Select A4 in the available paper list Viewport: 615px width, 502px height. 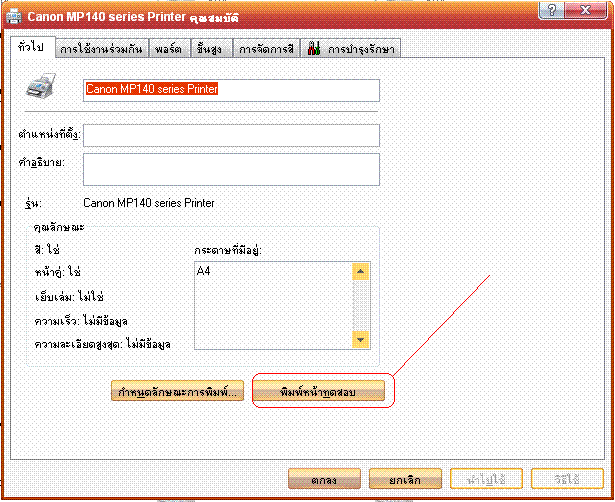[x=204, y=271]
